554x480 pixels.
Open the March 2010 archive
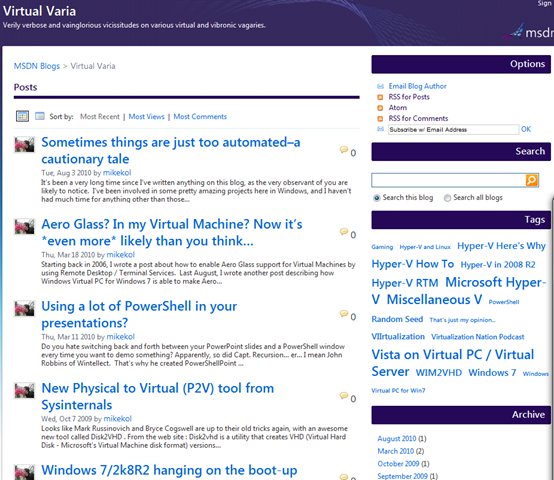point(395,451)
